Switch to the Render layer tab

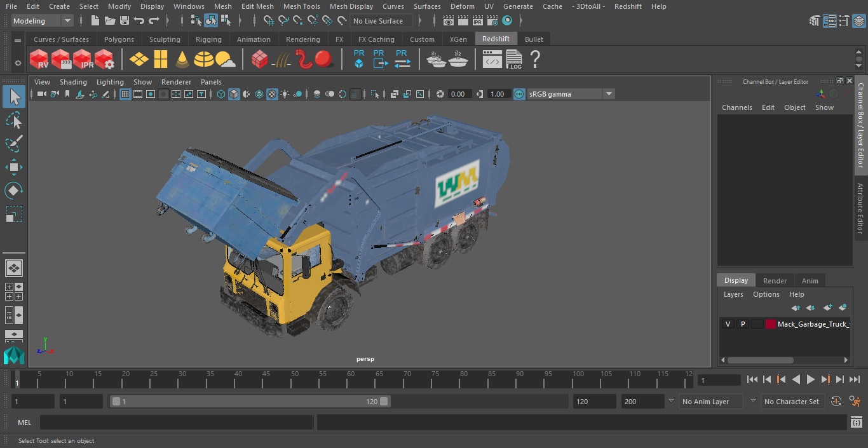775,280
